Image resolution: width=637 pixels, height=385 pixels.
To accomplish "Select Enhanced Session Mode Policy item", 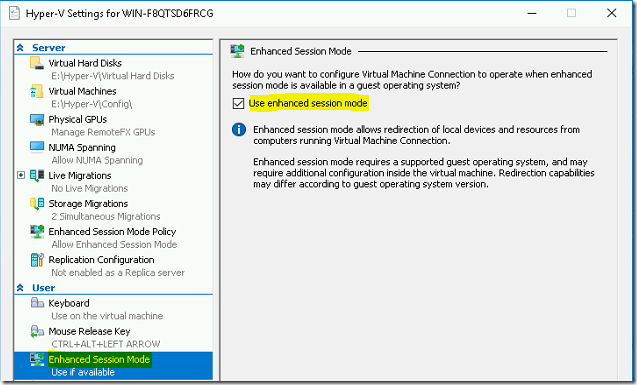I will tap(113, 238).
